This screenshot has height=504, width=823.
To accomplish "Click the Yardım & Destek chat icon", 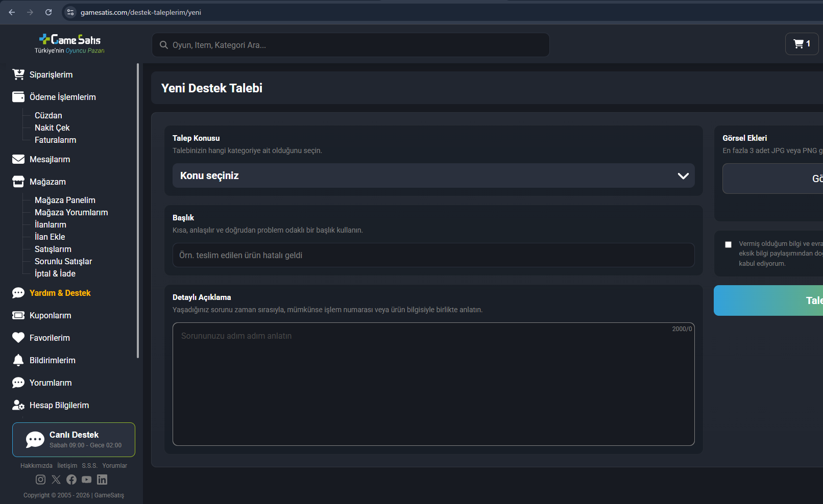I will pyautogui.click(x=18, y=293).
